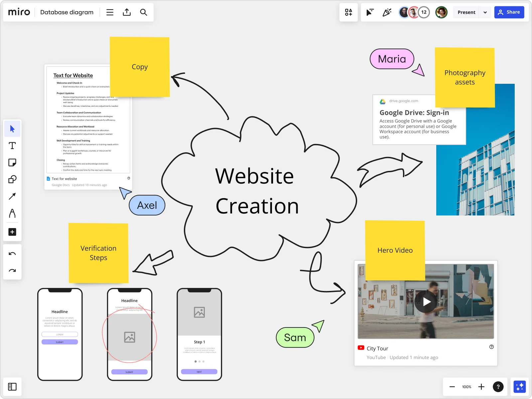Toggle collaborator cursors visibility
The height and width of the screenshot is (399, 532).
370,12
